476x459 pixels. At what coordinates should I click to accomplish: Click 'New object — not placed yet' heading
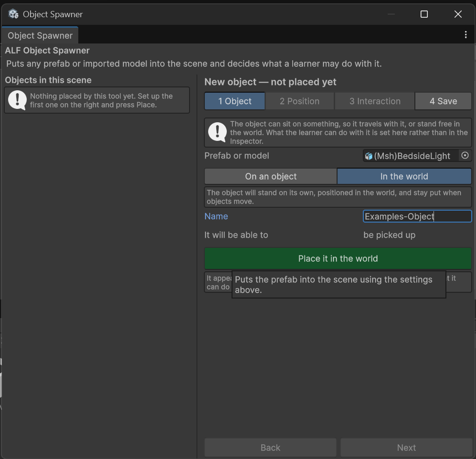click(270, 82)
